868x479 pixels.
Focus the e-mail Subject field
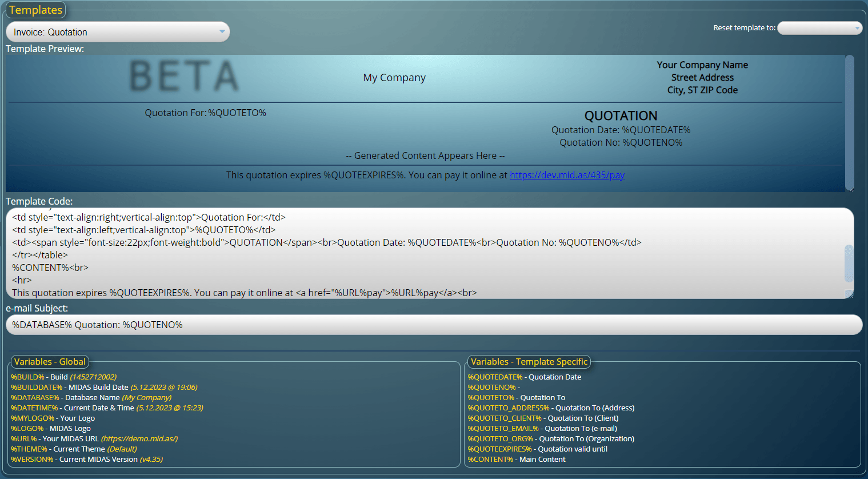(433, 325)
